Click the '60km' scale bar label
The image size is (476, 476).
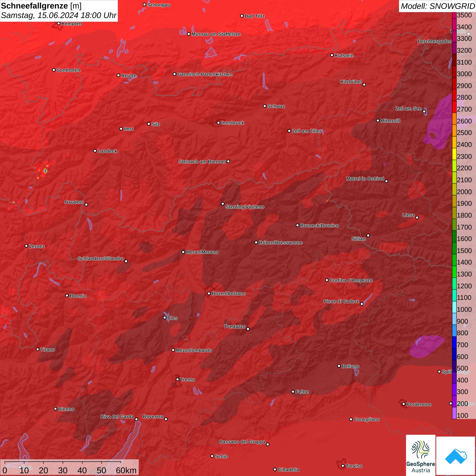[x=126, y=470]
